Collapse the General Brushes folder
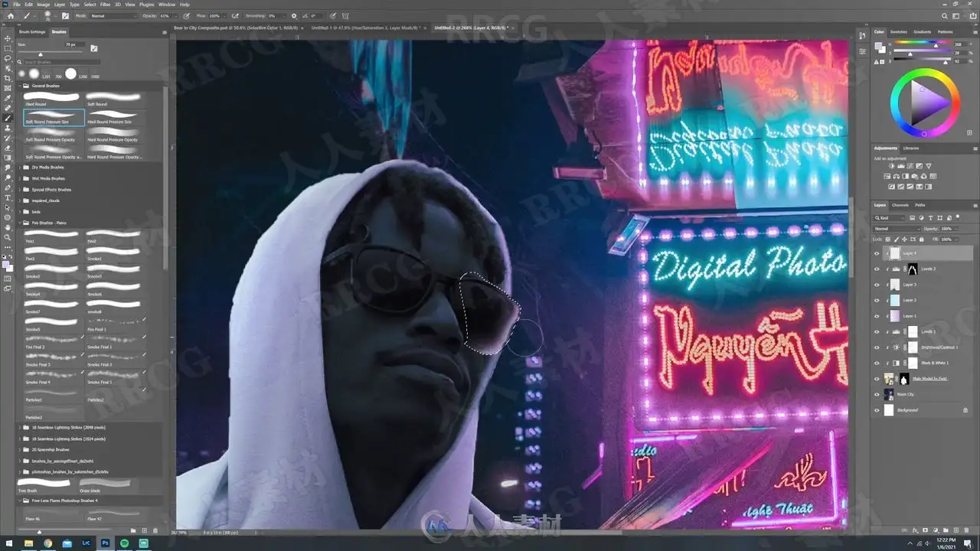980x551 pixels. (20, 86)
